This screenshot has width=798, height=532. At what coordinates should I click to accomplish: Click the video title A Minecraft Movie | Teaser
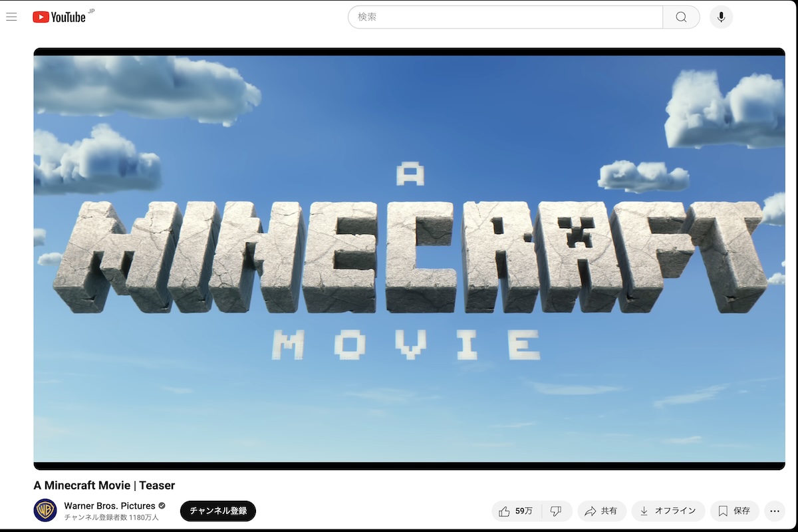tap(104, 485)
